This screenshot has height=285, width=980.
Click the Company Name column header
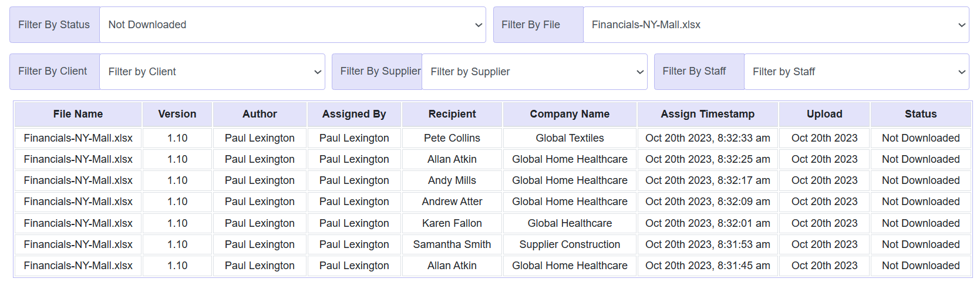[570, 114]
